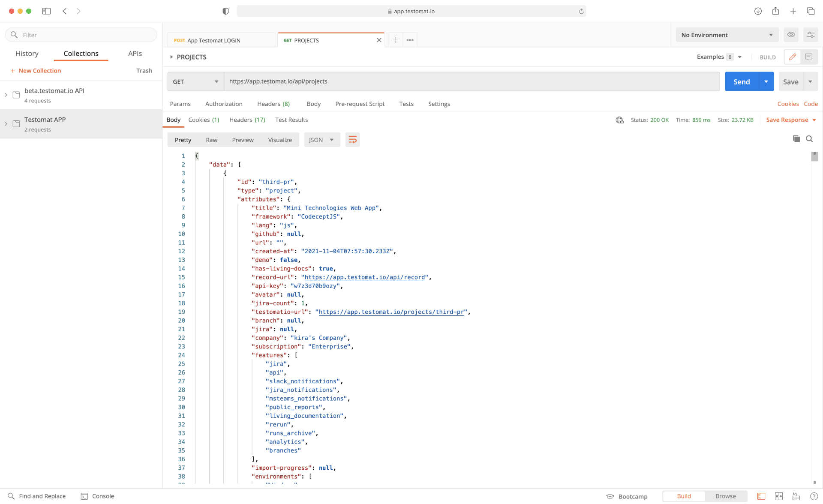Open keyboard shortcuts from the status bar
The width and height of the screenshot is (823, 504).
pyautogui.click(x=796, y=496)
